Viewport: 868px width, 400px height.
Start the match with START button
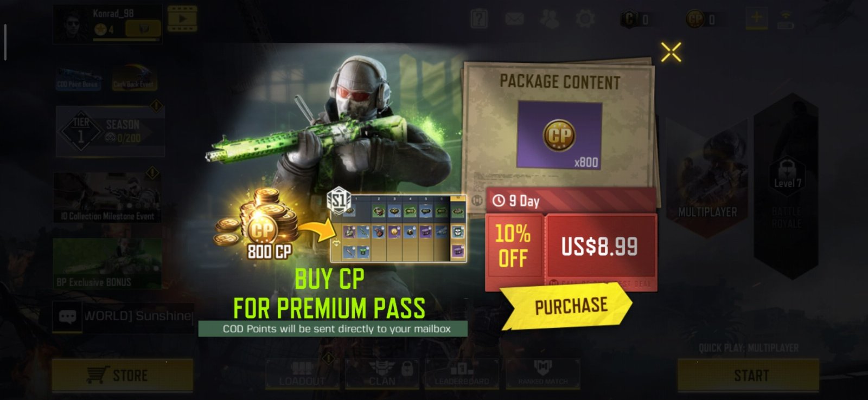(749, 375)
